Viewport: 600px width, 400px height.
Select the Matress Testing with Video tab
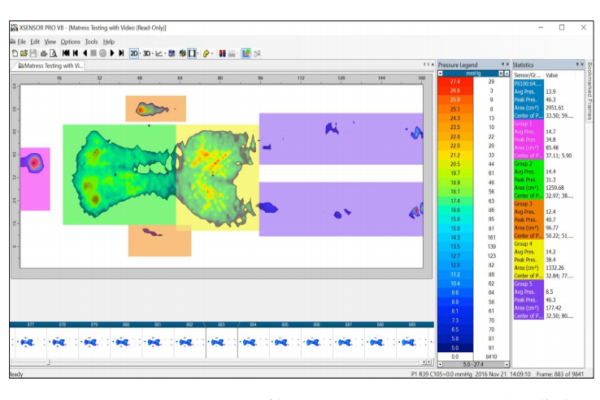pyautogui.click(x=48, y=64)
